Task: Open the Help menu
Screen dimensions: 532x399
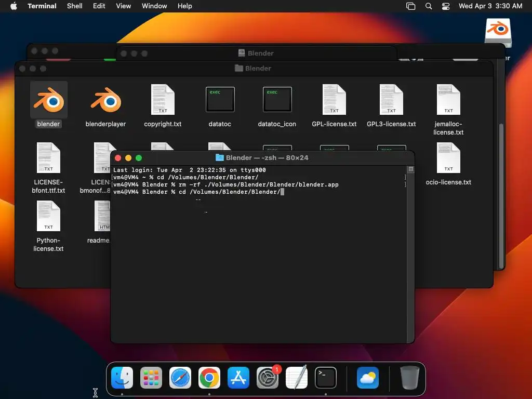Action: coord(185,6)
